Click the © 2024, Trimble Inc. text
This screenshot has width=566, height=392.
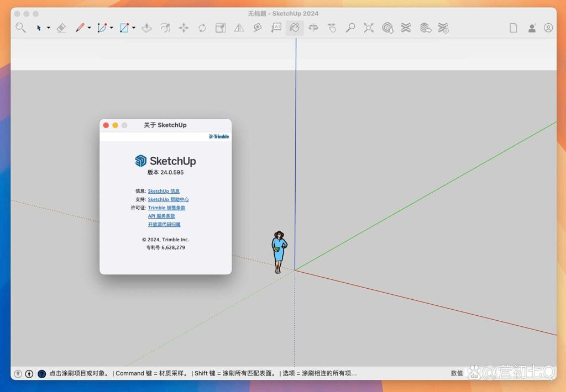click(165, 240)
